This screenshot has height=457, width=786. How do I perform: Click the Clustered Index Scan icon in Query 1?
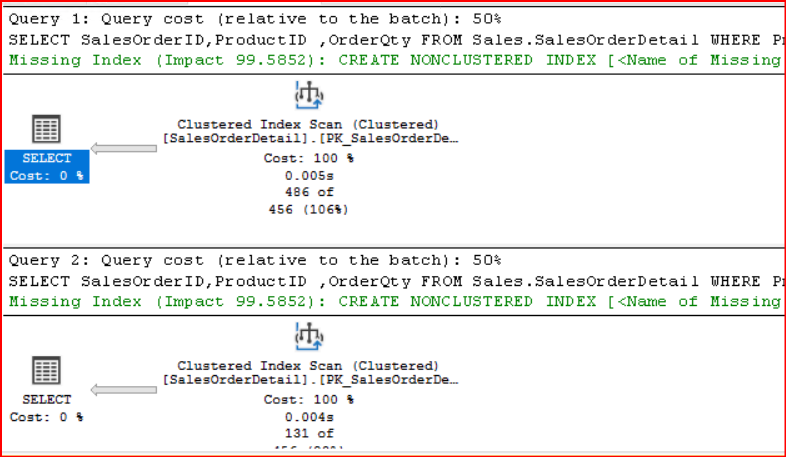point(308,96)
